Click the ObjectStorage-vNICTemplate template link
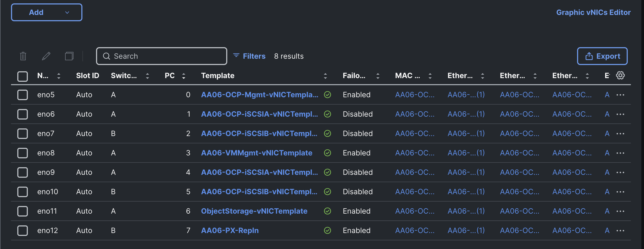This screenshot has height=249, width=644. pyautogui.click(x=254, y=211)
